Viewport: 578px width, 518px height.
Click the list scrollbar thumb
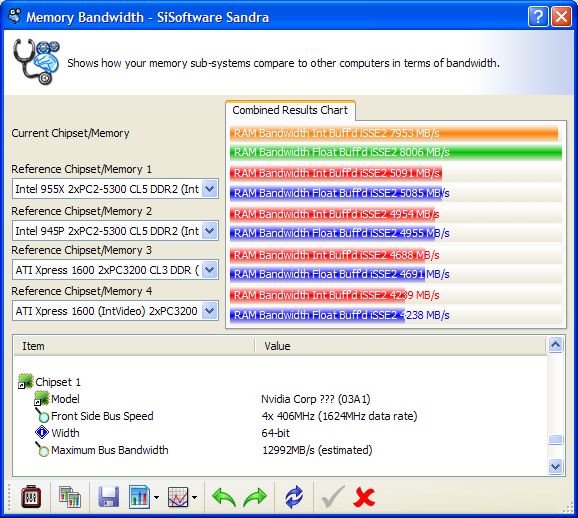556,439
